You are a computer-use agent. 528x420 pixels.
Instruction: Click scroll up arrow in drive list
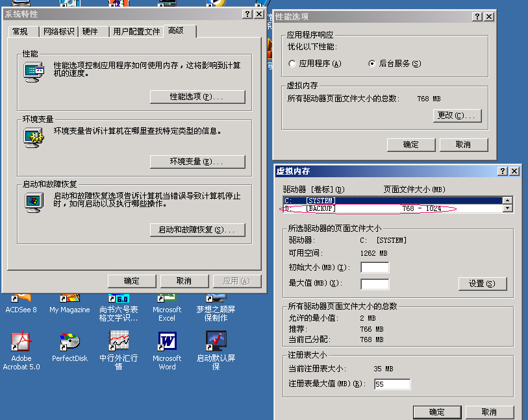507,200
